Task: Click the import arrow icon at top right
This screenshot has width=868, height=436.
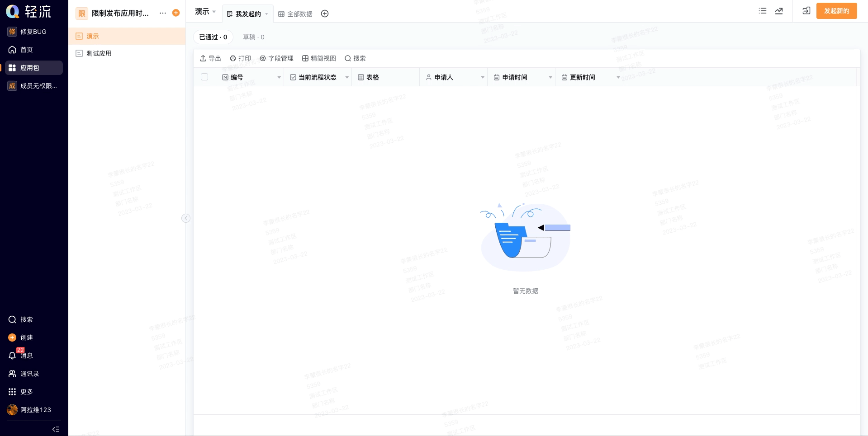Action: pos(806,11)
